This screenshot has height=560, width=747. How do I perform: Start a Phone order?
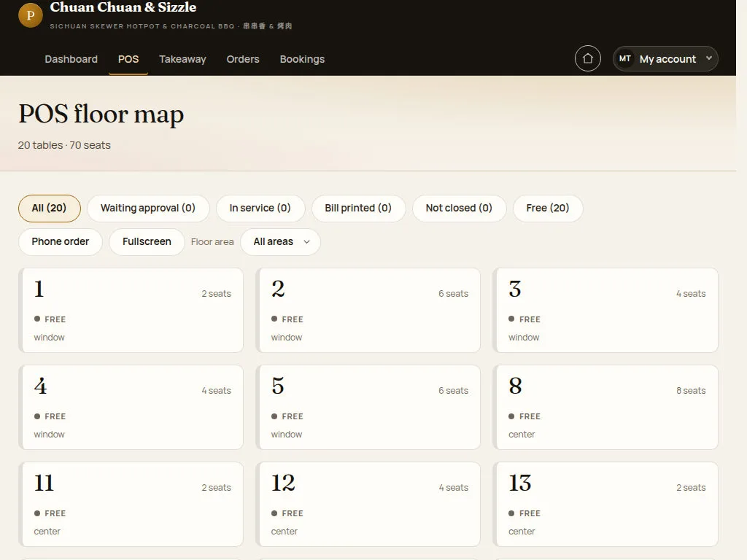[x=60, y=242]
